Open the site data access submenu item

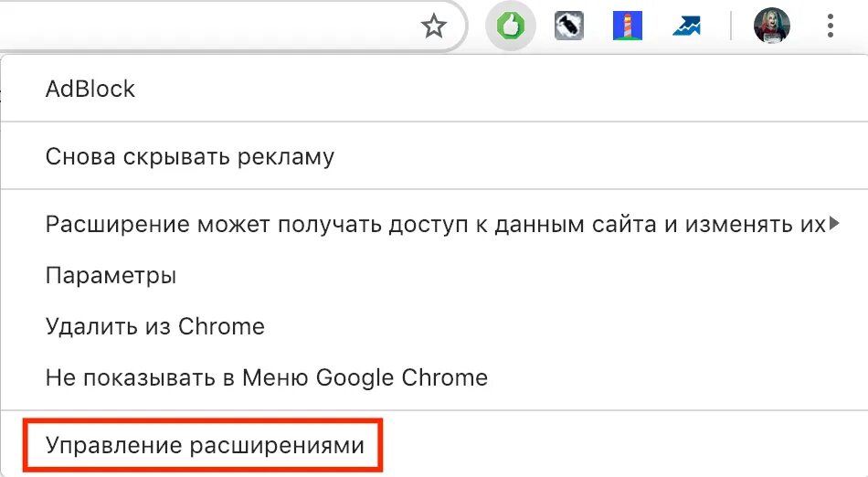tap(434, 224)
